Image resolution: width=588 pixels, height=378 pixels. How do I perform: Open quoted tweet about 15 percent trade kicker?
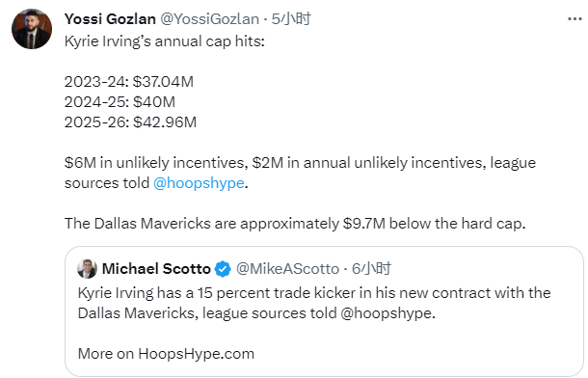(x=324, y=311)
